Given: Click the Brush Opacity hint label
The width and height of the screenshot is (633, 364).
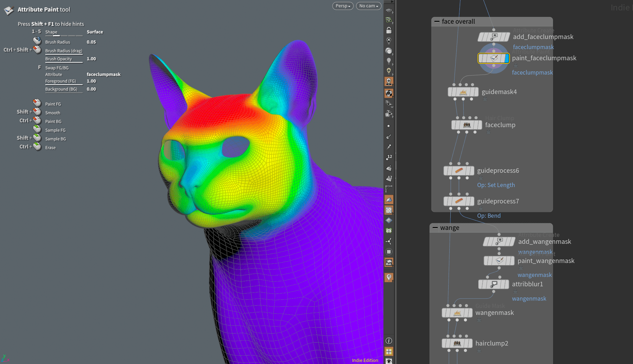Looking at the screenshot, I should point(59,59).
